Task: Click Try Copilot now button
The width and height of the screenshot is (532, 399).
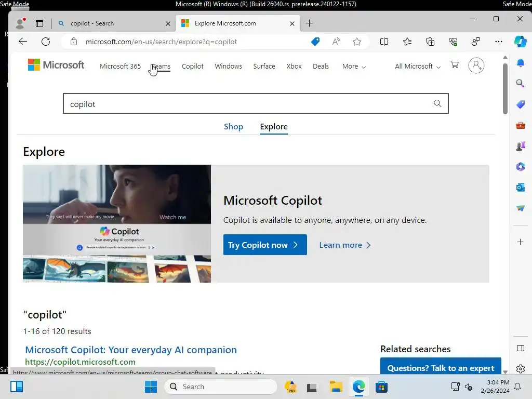Action: point(265,245)
